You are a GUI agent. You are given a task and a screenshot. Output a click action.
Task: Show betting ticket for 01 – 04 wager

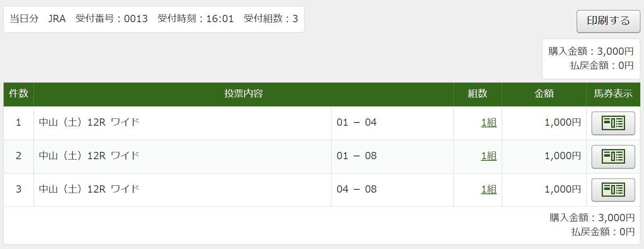click(613, 123)
